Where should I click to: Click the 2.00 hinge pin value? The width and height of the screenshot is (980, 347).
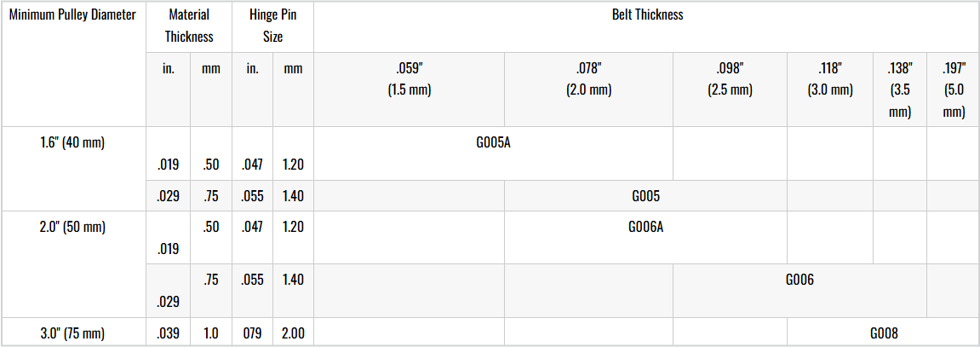coord(293,333)
